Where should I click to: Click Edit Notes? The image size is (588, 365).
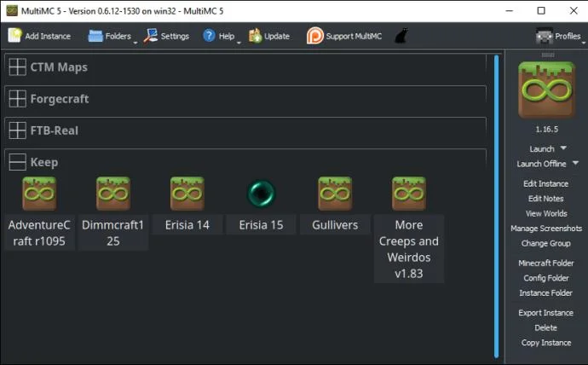545,199
